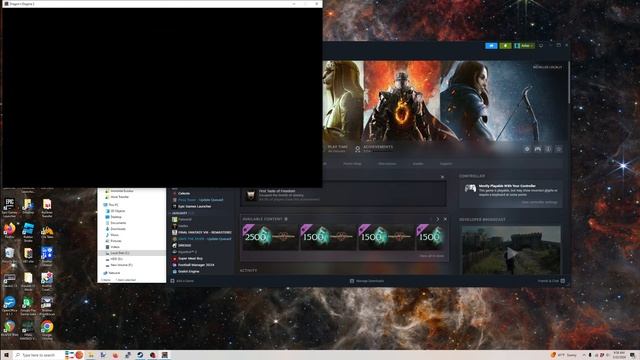Open the View controller settings link
The height and width of the screenshot is (360, 640).
click(x=539, y=202)
